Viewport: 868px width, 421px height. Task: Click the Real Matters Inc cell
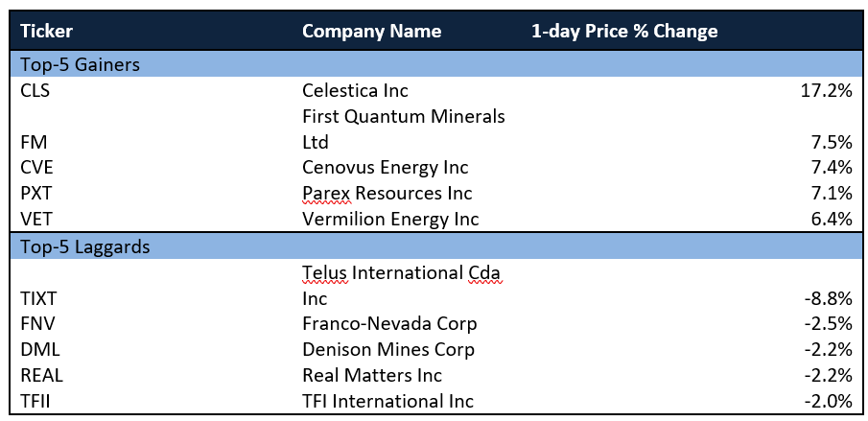coord(372,376)
